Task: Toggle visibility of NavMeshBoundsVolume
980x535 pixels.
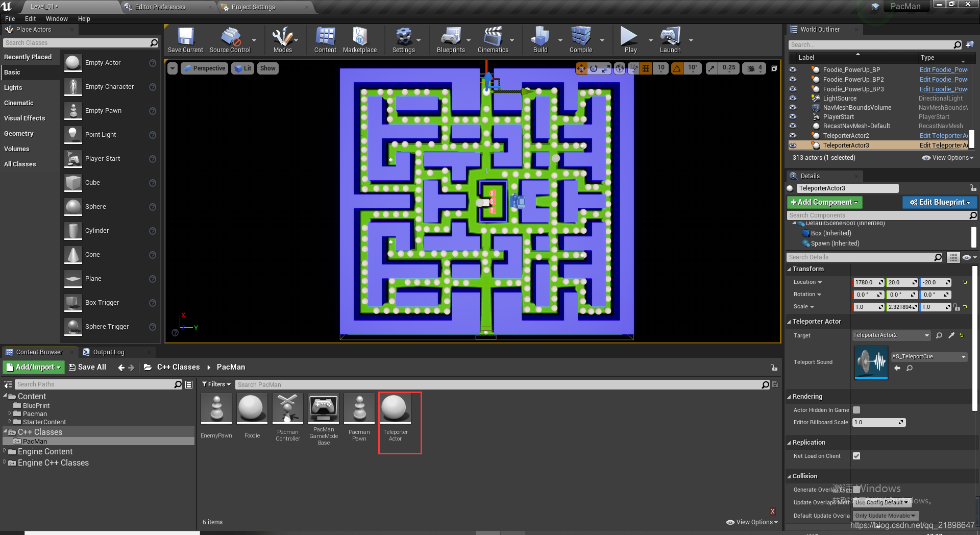Action: point(793,107)
